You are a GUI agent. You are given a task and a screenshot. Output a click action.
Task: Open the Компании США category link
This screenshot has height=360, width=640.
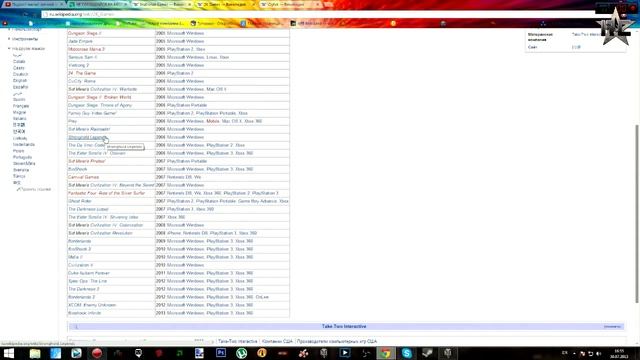pos(277,341)
